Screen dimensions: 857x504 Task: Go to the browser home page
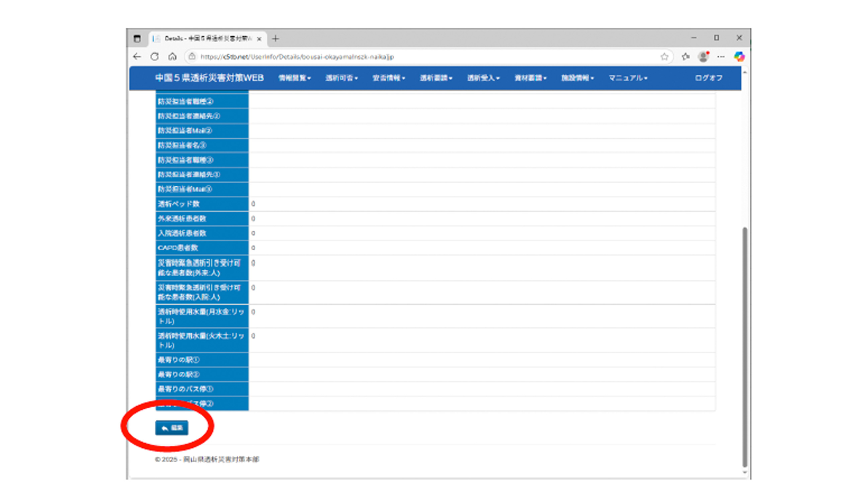pos(172,57)
